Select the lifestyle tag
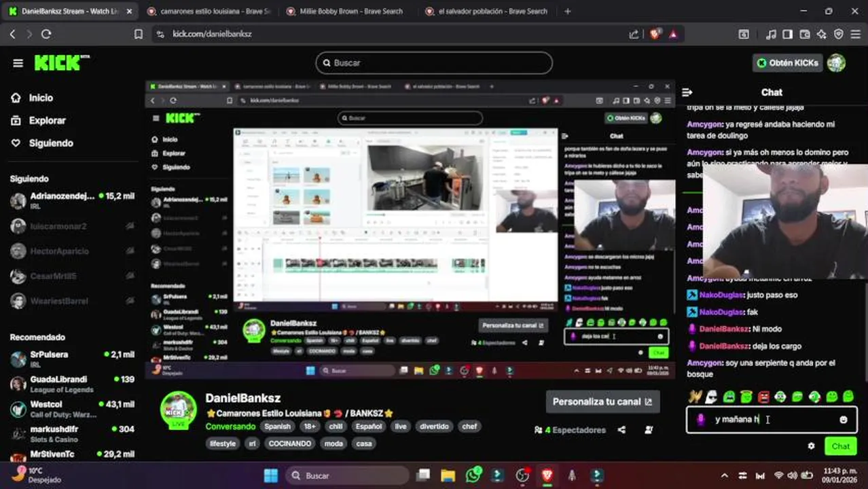868x489 pixels. point(222,443)
